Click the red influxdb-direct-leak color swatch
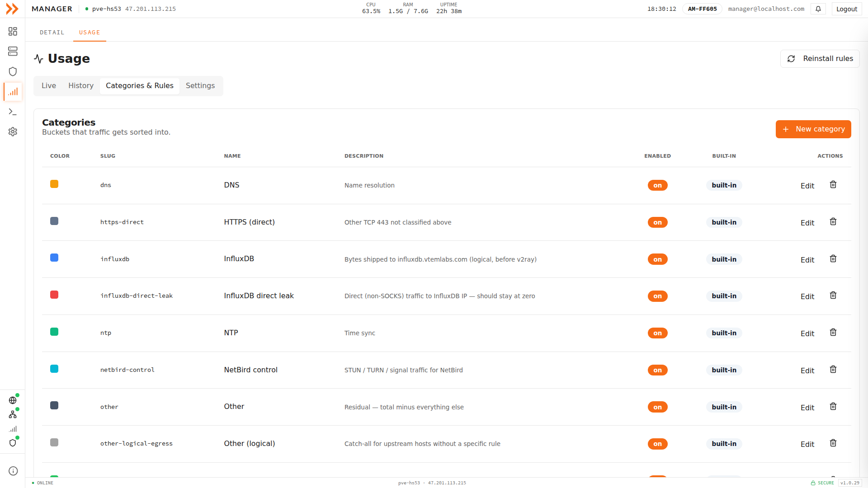868x488 pixels. [x=54, y=295]
